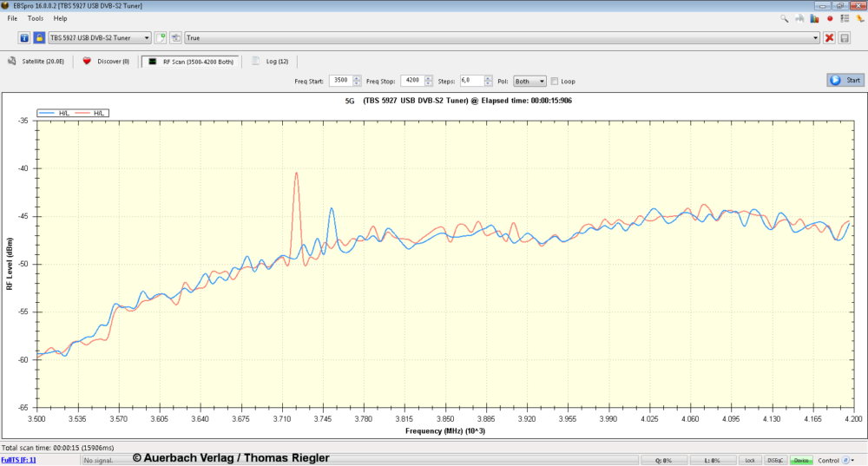Click the blue peak near 3.750 GHz
Image resolution: width=868 pixels, height=466 pixels.
pyautogui.click(x=331, y=209)
